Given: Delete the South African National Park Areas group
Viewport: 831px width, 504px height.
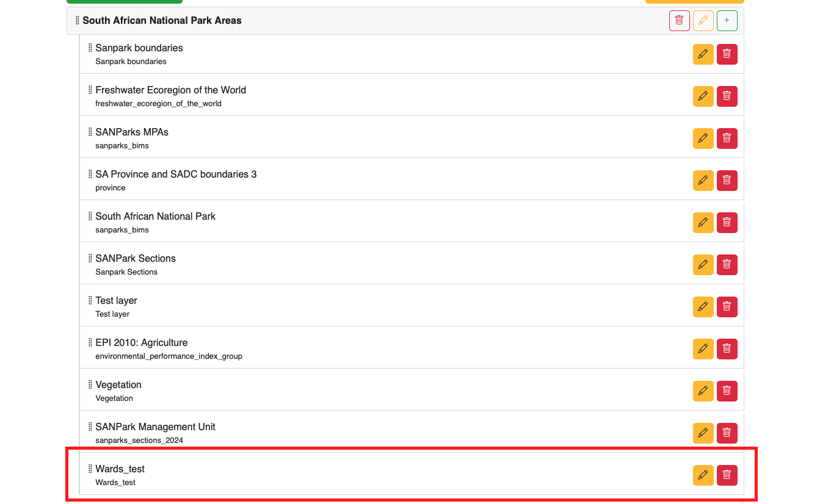Looking at the screenshot, I should click(680, 21).
